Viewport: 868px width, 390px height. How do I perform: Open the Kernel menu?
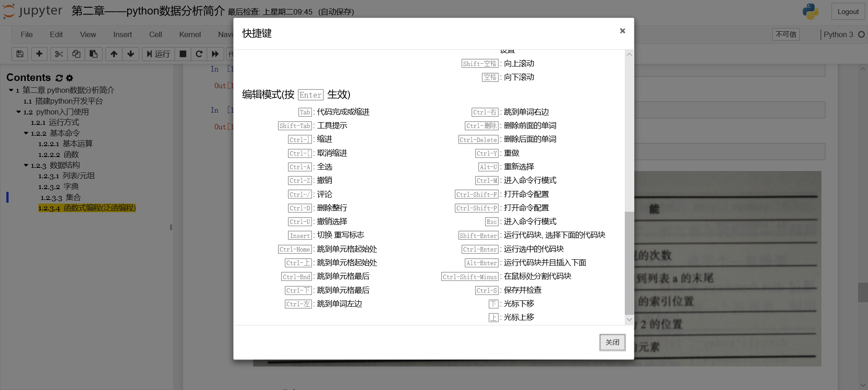190,34
